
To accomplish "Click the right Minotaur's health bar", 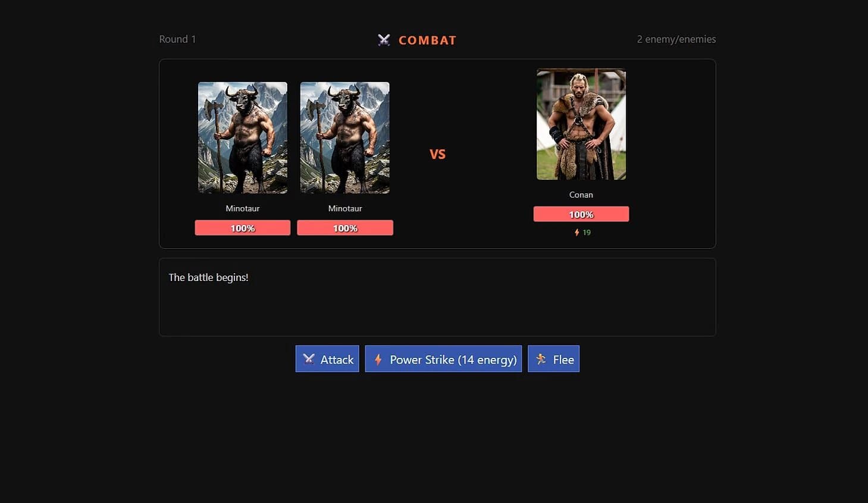I will (x=345, y=228).
